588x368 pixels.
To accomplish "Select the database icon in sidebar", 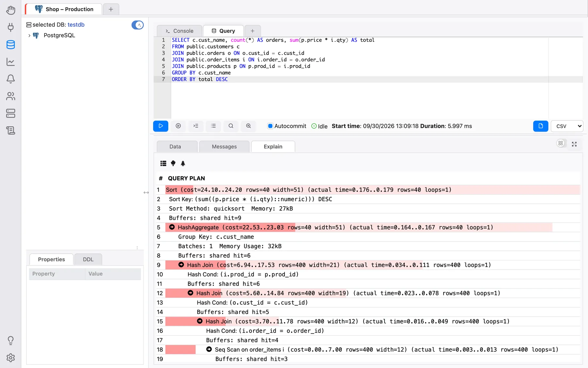I will 10,44.
